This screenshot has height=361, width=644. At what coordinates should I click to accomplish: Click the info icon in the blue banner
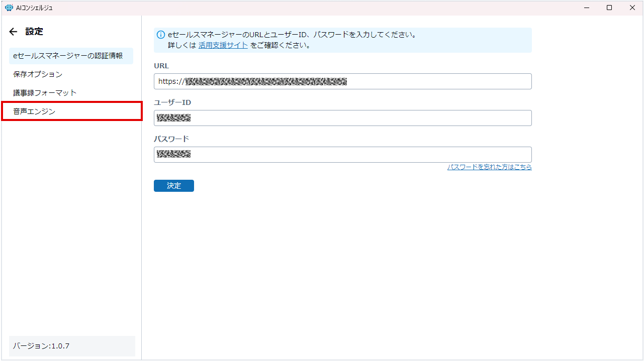pos(161,35)
